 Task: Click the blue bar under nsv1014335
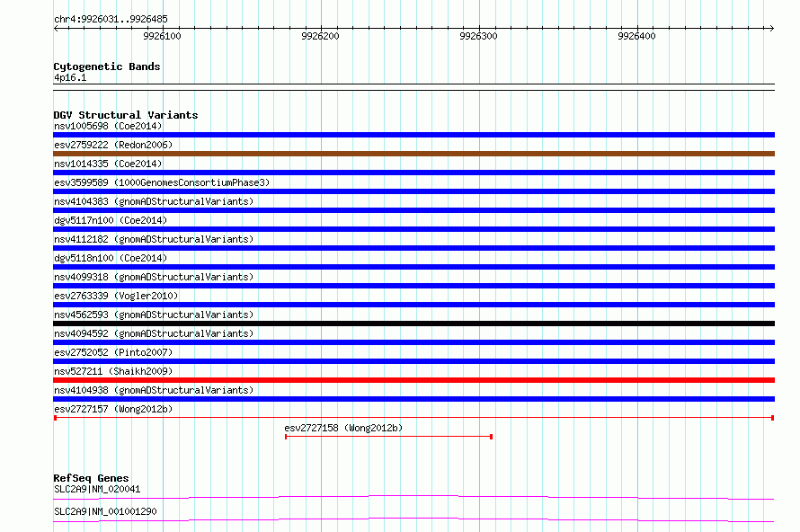[x=413, y=173]
